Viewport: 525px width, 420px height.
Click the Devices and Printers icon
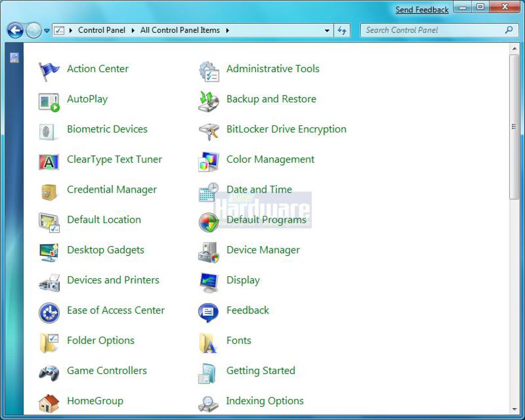pyautogui.click(x=49, y=283)
